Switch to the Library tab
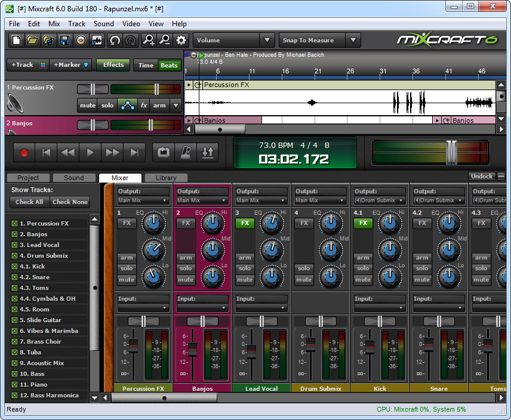The image size is (511, 420). click(x=166, y=178)
